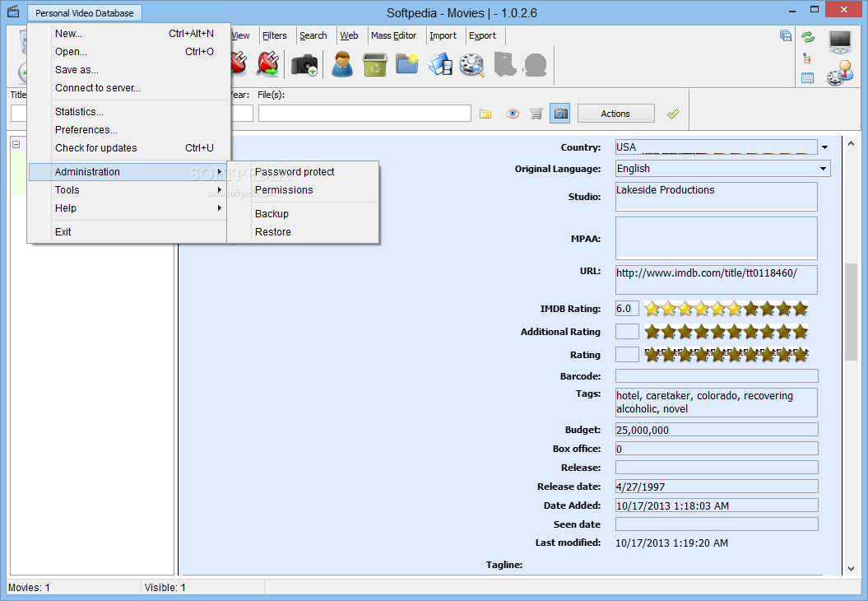Click the tree view icon with colored nodes
The height and width of the screenshot is (601, 868).
click(807, 58)
